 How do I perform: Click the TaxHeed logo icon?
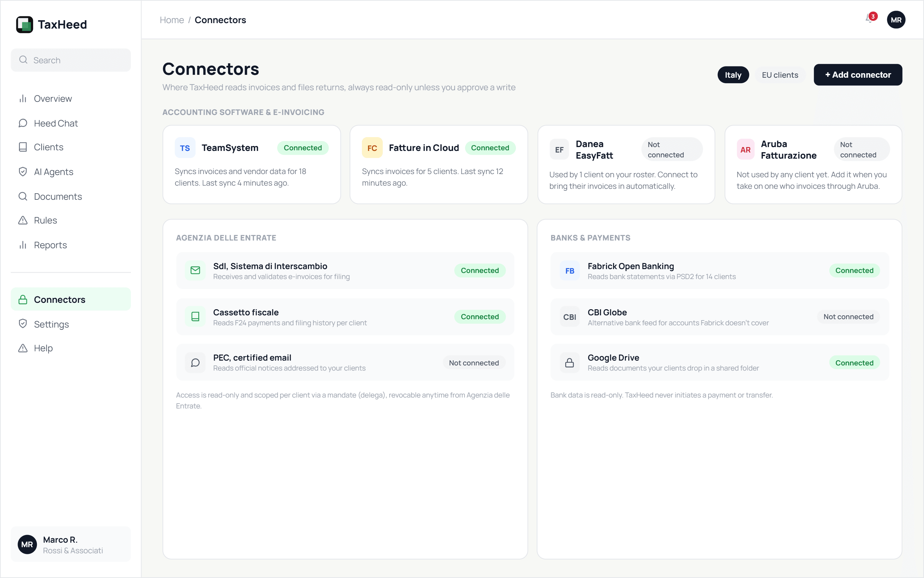click(24, 24)
